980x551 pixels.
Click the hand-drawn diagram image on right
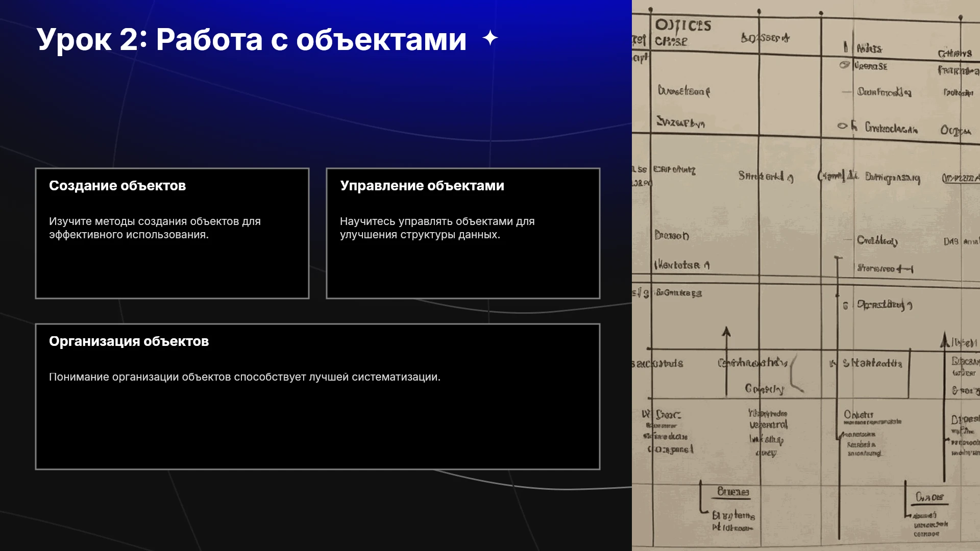pos(806,275)
